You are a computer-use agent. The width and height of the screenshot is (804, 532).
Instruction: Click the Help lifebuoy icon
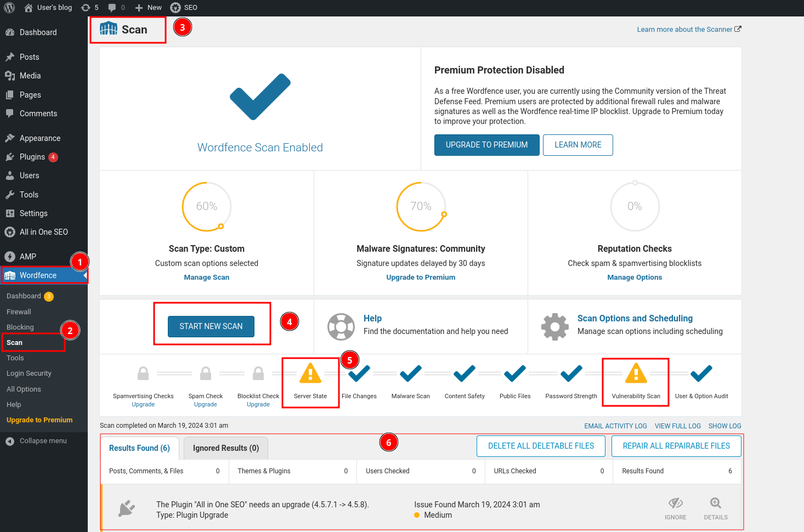point(341,327)
